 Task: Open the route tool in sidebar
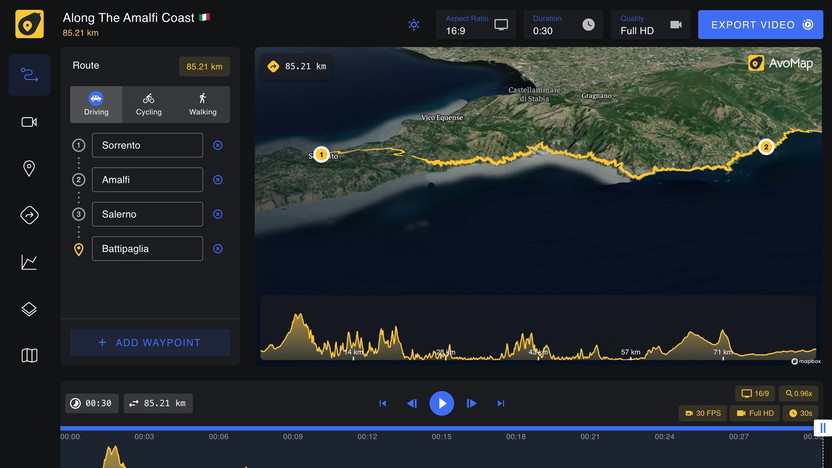click(x=29, y=75)
